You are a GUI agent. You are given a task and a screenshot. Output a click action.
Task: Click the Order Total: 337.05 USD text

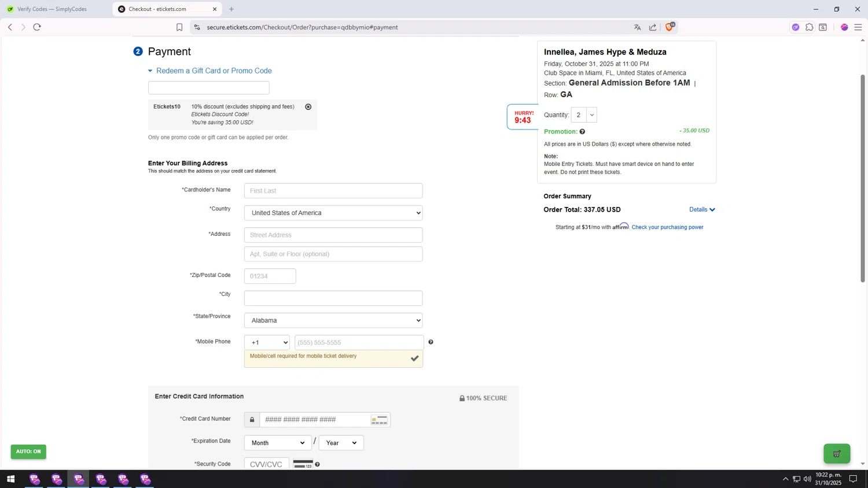click(582, 210)
